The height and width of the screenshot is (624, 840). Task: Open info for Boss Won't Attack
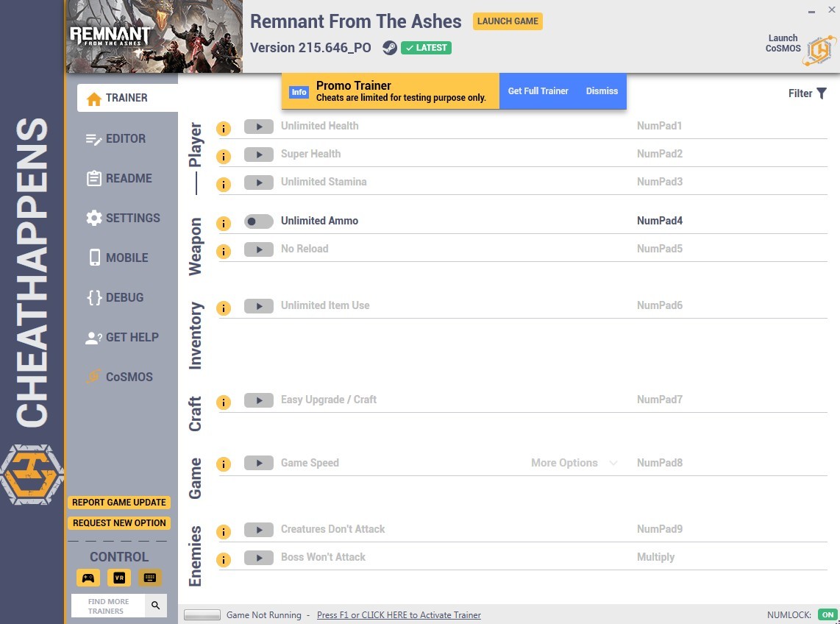click(x=224, y=560)
